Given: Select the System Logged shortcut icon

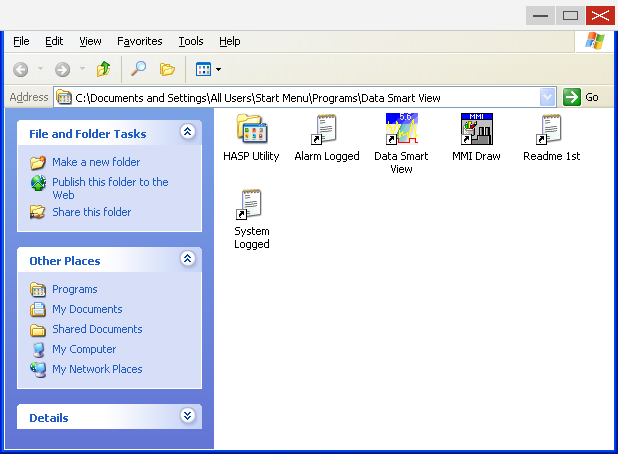Looking at the screenshot, I should point(249,204).
